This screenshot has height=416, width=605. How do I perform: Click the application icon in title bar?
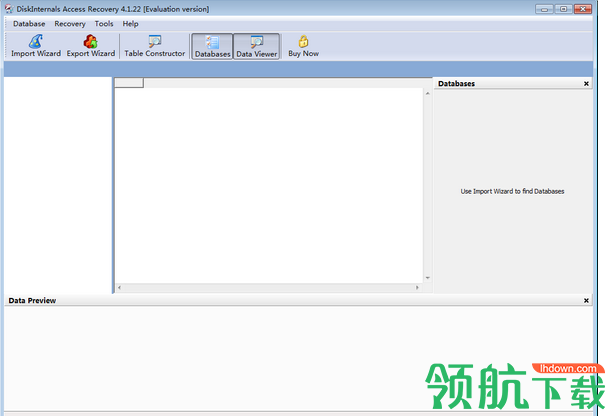tap(8, 9)
